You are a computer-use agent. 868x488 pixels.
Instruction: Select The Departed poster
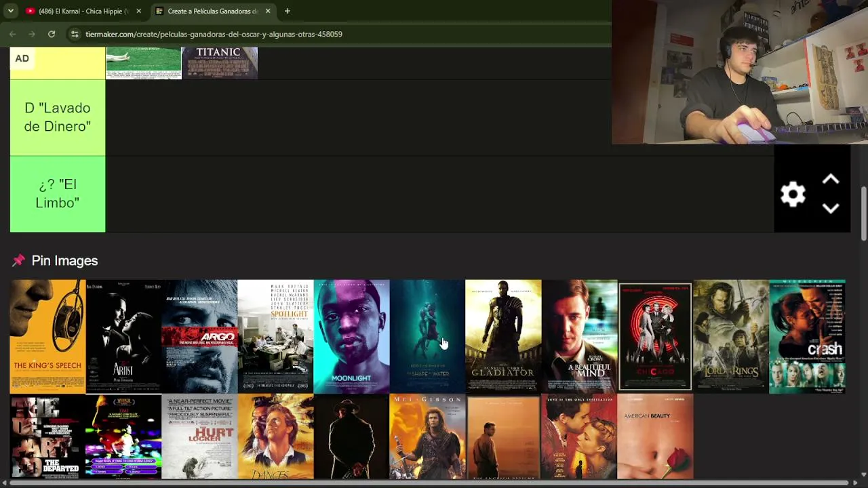tap(47, 436)
